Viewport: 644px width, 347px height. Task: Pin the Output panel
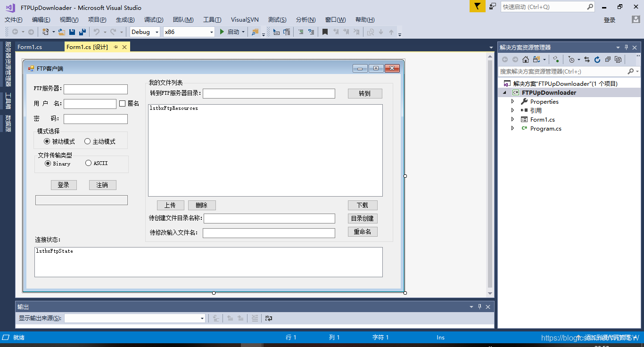(x=480, y=306)
